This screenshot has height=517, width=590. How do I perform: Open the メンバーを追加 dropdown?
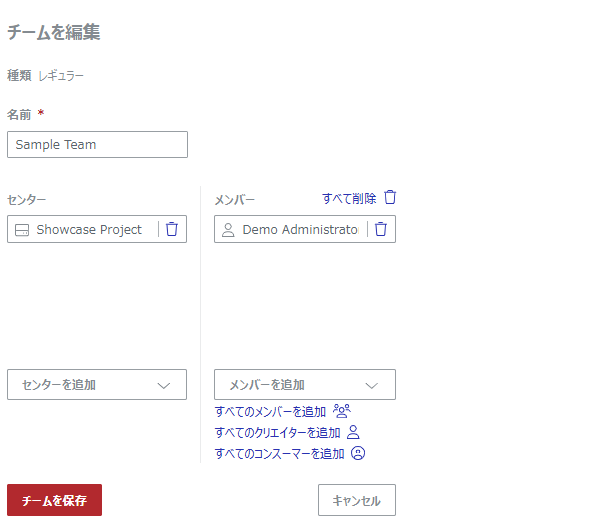(305, 385)
